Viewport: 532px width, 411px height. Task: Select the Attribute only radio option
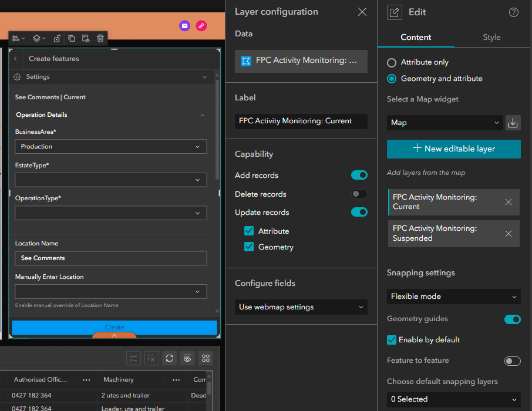(392, 63)
